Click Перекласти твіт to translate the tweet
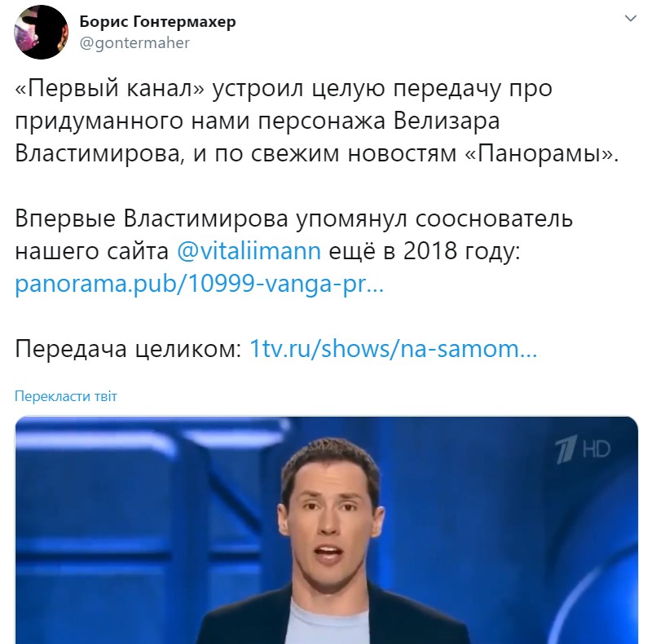Screen dimensions: 656x644 (x=66, y=396)
